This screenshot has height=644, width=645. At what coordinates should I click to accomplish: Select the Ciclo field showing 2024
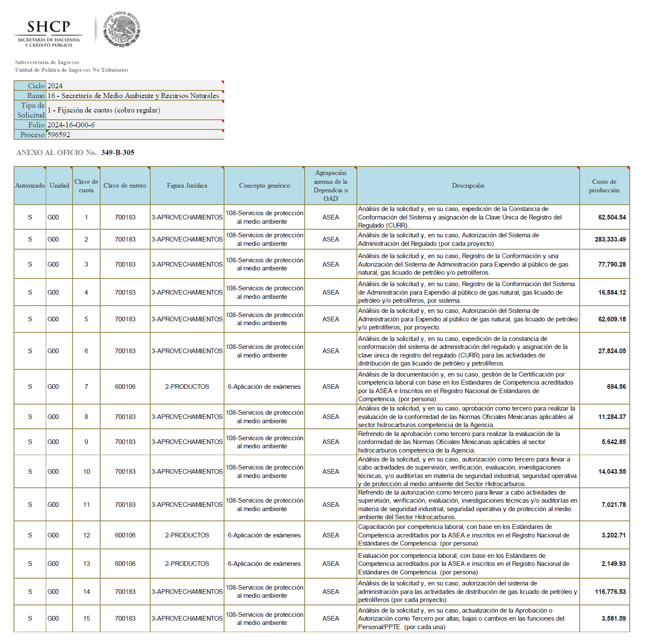(134, 85)
